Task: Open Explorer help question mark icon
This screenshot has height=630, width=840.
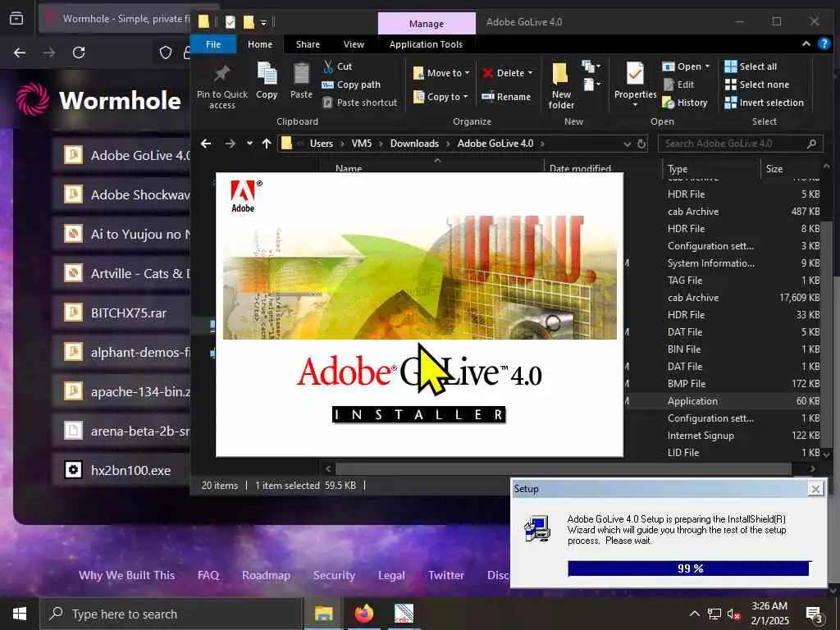Action: (x=824, y=44)
